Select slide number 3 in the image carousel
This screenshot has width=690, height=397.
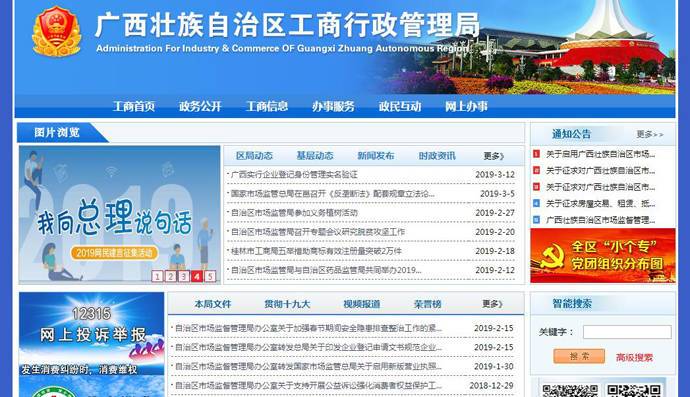[184, 276]
